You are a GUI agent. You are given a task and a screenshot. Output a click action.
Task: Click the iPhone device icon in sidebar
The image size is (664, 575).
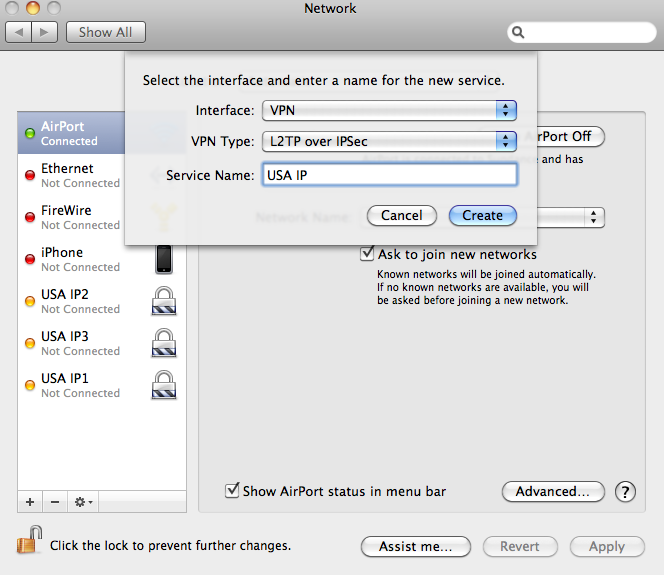tap(163, 259)
